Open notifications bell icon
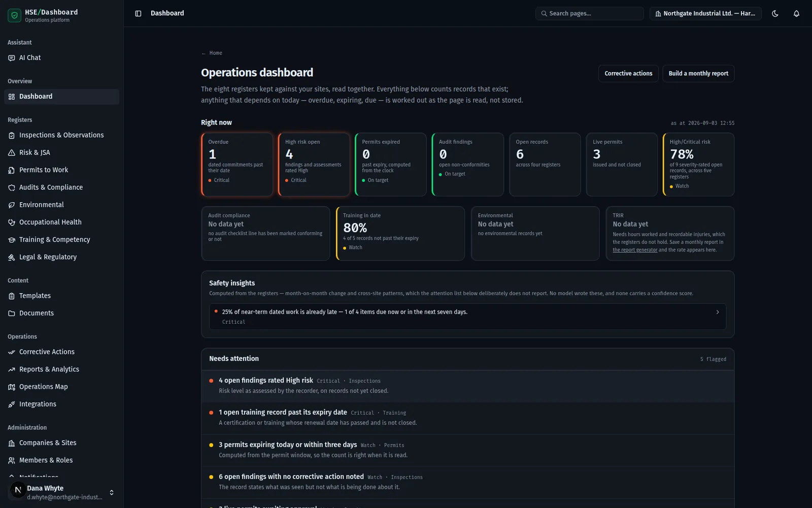This screenshot has width=812, height=508. click(x=796, y=14)
